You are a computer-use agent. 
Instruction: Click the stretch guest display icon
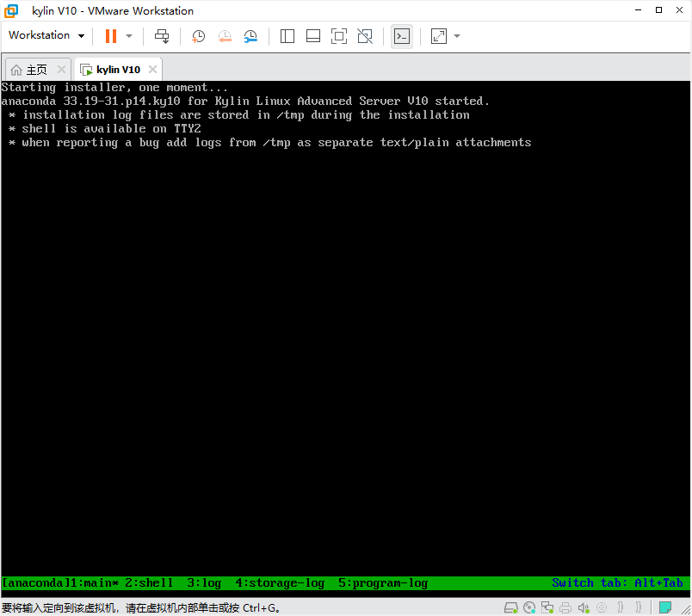click(439, 36)
